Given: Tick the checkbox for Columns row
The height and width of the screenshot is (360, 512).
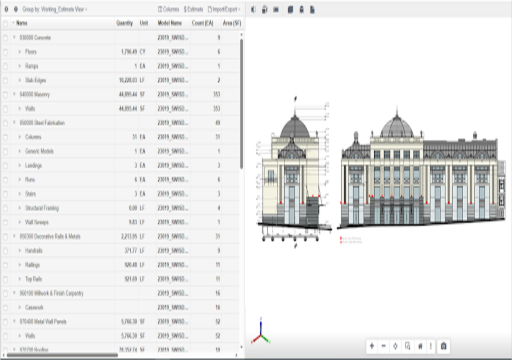Looking at the screenshot, I should coord(5,137).
